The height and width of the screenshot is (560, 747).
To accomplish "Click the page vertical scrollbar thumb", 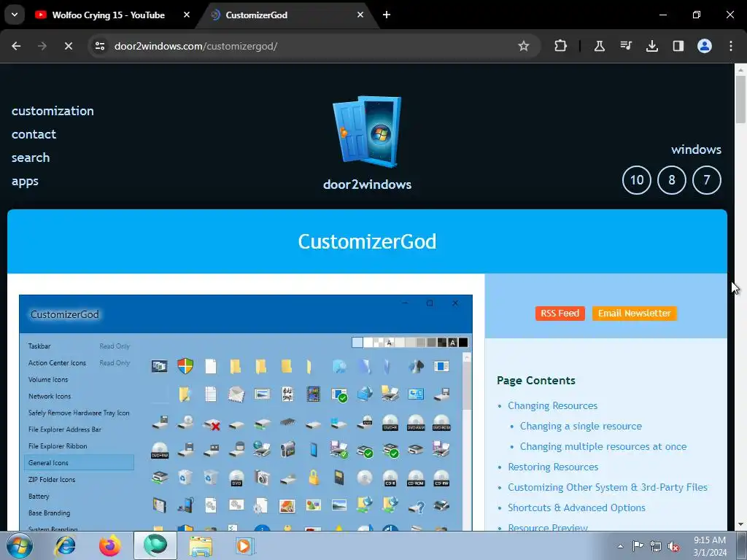I will point(740,99).
